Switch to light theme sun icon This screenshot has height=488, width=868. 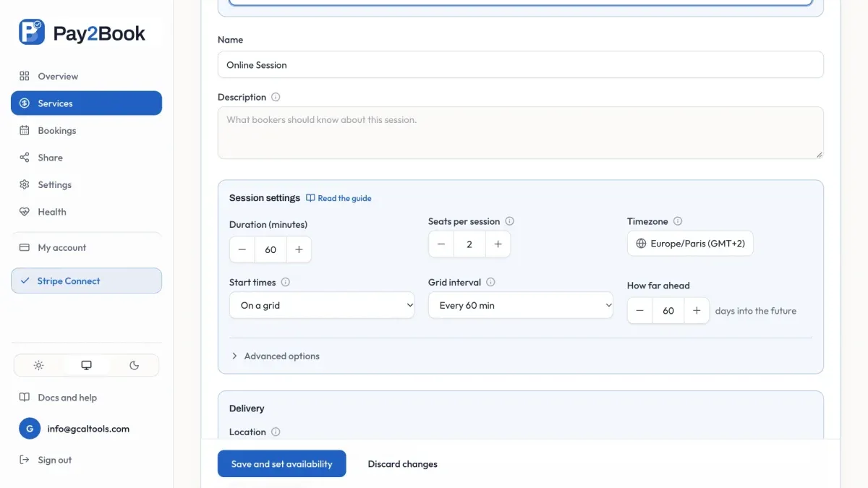tap(39, 365)
